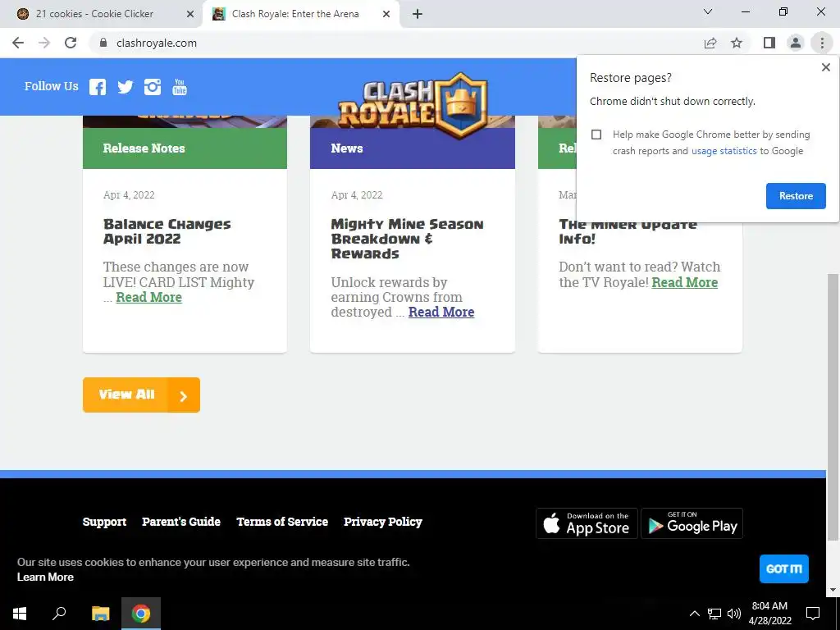
Task: Open the tab search dropdown arrow
Action: tap(708, 11)
